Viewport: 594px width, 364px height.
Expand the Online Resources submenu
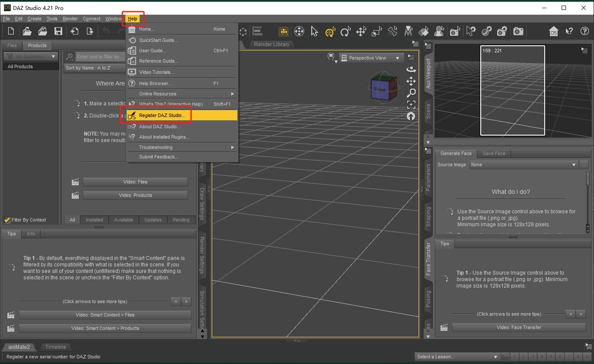(x=182, y=94)
